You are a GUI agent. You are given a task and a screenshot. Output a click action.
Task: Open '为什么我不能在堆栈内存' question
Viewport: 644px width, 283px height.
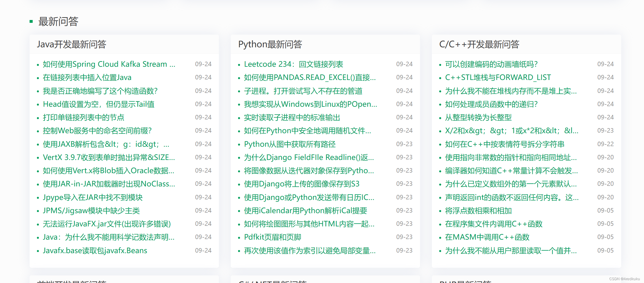(511, 91)
